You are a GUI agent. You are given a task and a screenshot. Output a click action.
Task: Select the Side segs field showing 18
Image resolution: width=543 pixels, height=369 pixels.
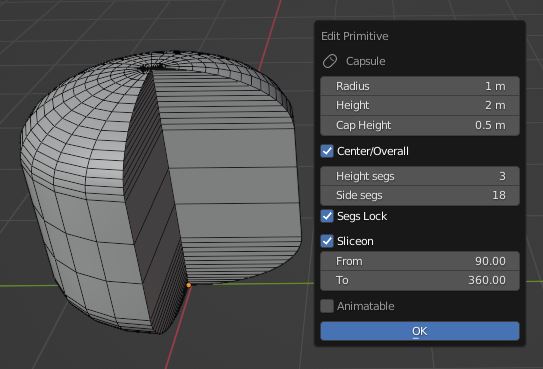(420, 195)
